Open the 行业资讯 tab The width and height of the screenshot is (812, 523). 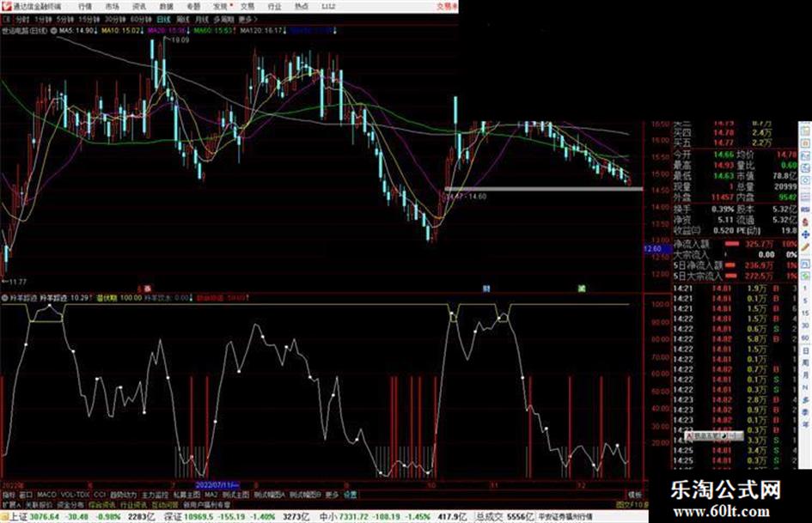click(x=133, y=504)
